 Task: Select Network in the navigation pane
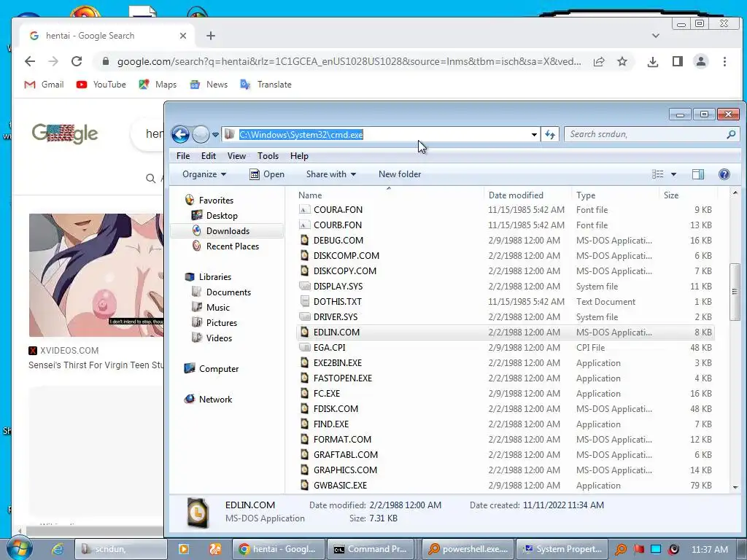[x=215, y=400]
